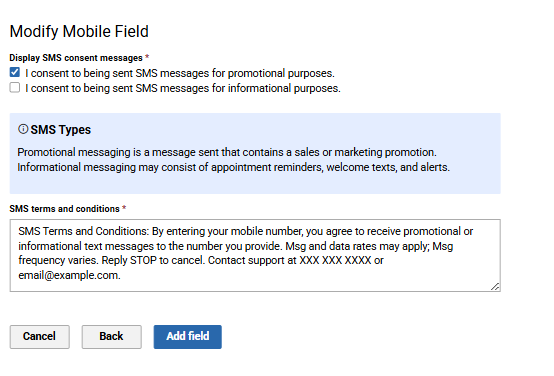
Task: Click the Modify Mobile Field heading
Action: pyautogui.click(x=79, y=31)
